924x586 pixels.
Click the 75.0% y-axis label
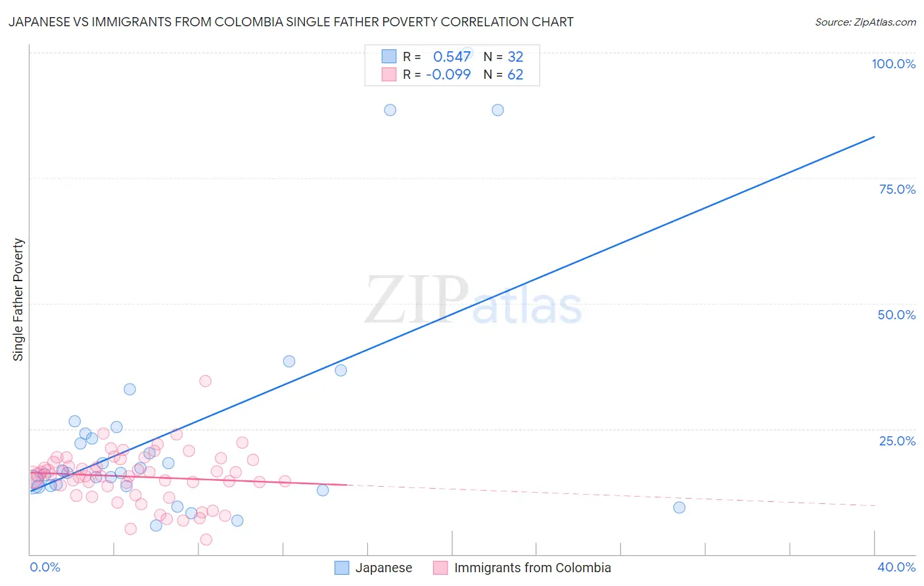[897, 189]
